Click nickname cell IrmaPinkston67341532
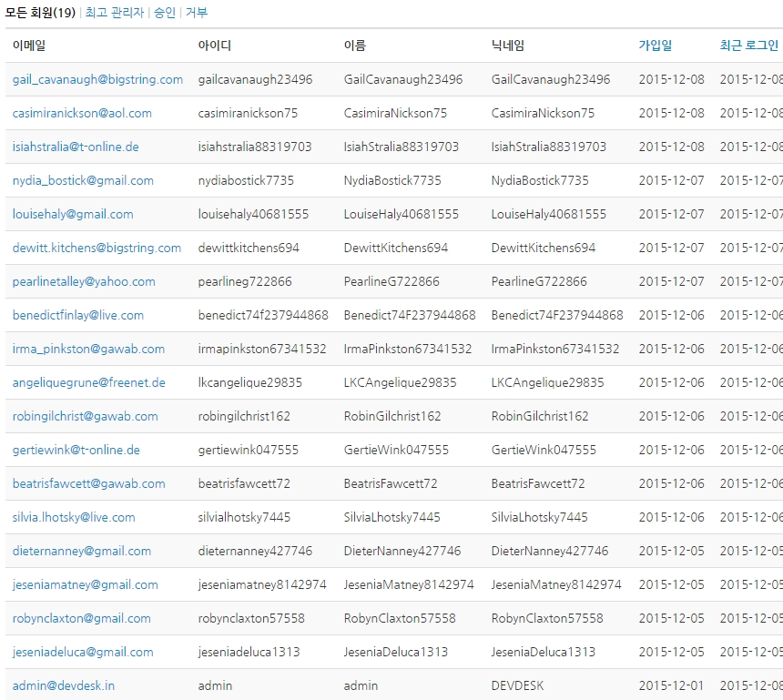Image resolution: width=783 pixels, height=700 pixels. 554,349
